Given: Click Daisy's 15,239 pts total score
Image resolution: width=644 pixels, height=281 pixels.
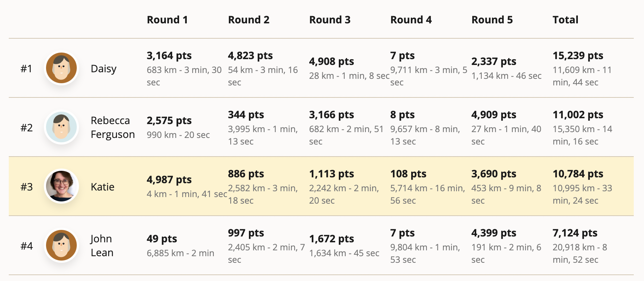Looking at the screenshot, I should pyautogui.click(x=578, y=55).
